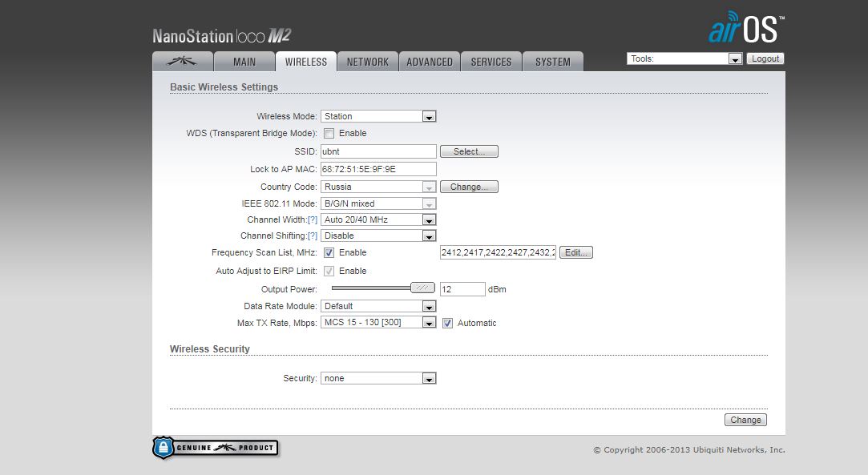
Task: Select the WIRELESS tab
Action: [306, 62]
